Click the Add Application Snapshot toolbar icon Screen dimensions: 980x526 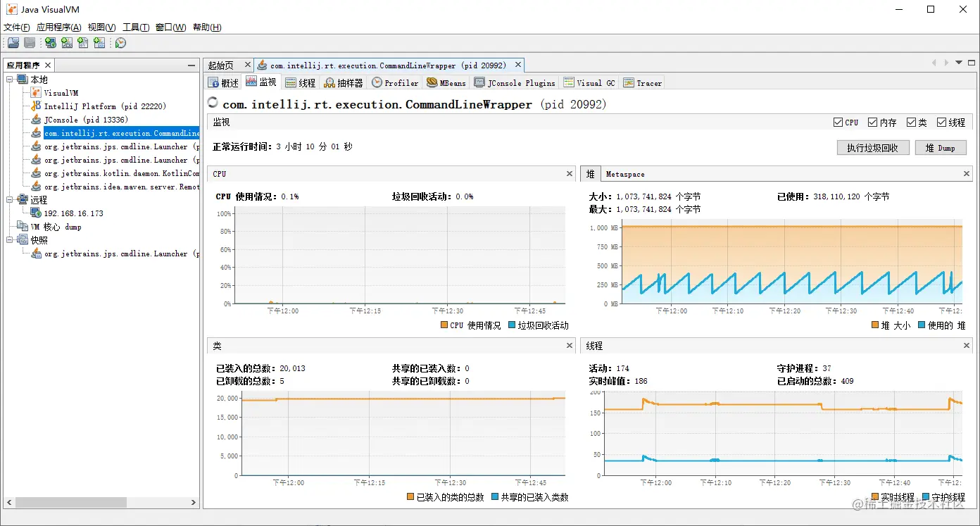point(99,43)
